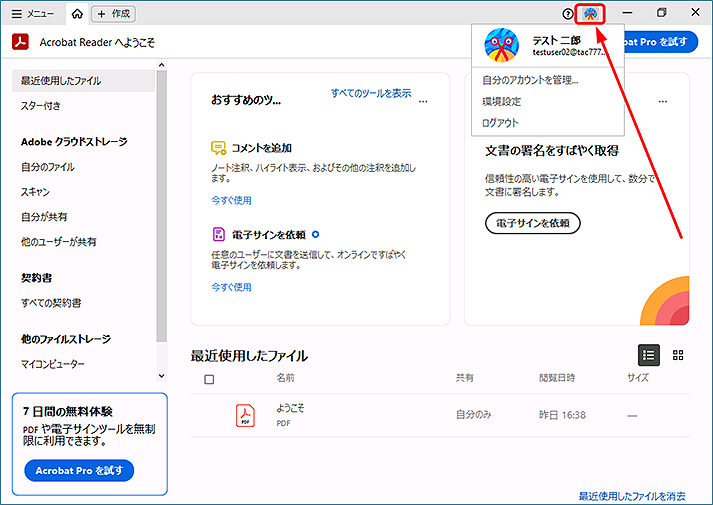Click the Acrobat Pro を試す button at top right
This screenshot has height=505, width=713.
[x=661, y=42]
